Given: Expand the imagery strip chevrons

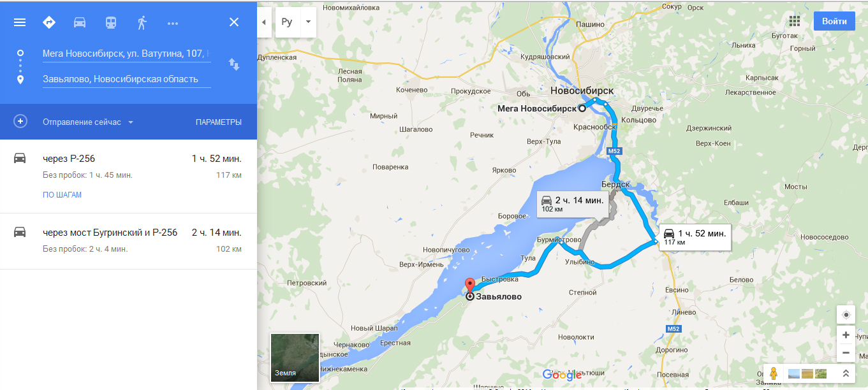Looking at the screenshot, I should point(846,373).
